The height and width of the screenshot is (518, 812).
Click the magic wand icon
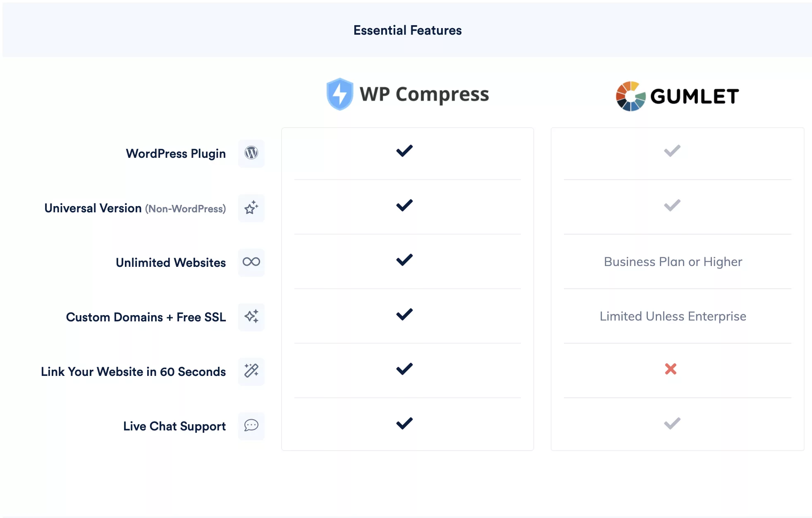tap(251, 371)
